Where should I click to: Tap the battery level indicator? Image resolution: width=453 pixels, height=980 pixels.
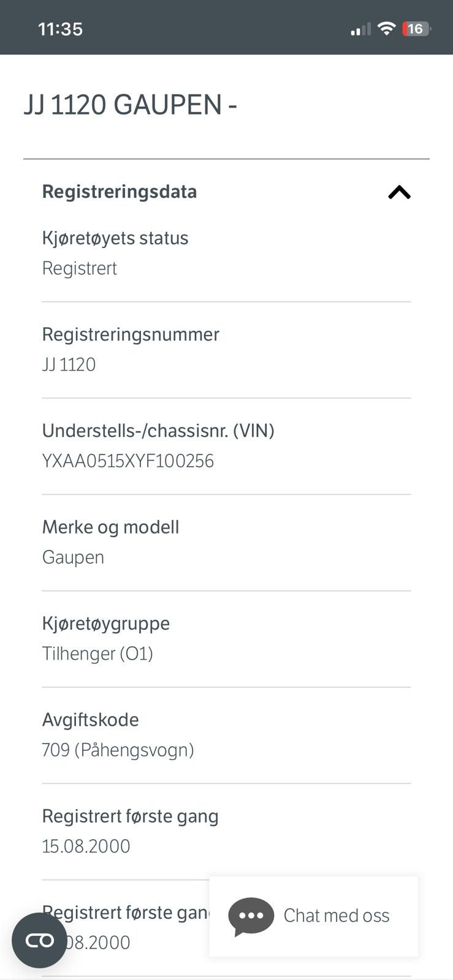click(x=416, y=29)
